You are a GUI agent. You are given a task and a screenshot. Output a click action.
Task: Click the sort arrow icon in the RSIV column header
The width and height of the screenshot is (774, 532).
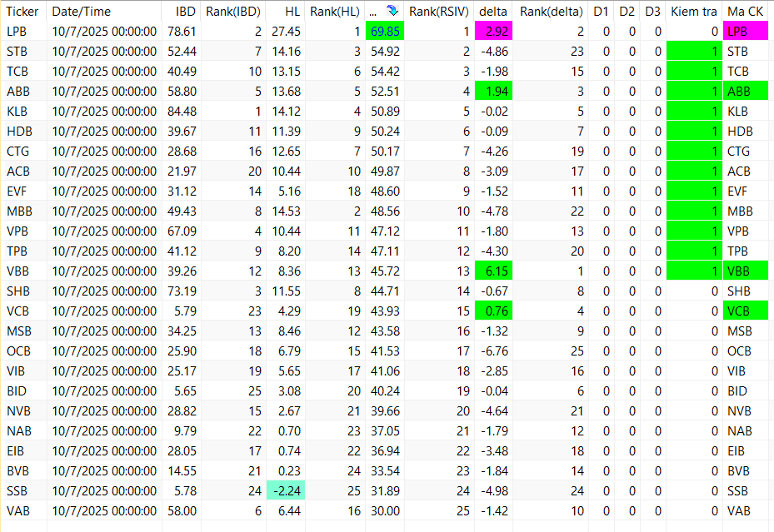click(x=393, y=10)
